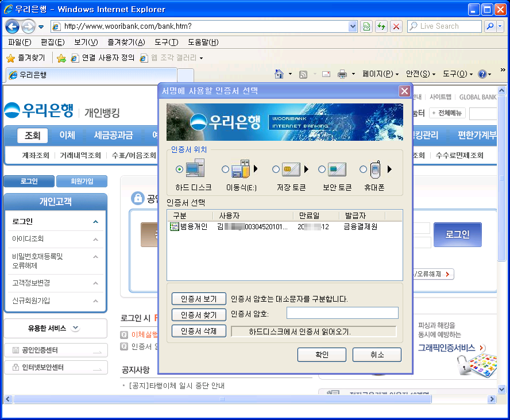Image resolution: width=510 pixels, height=420 pixels.
Task: Click the read mail icon
Action: coord(326,75)
